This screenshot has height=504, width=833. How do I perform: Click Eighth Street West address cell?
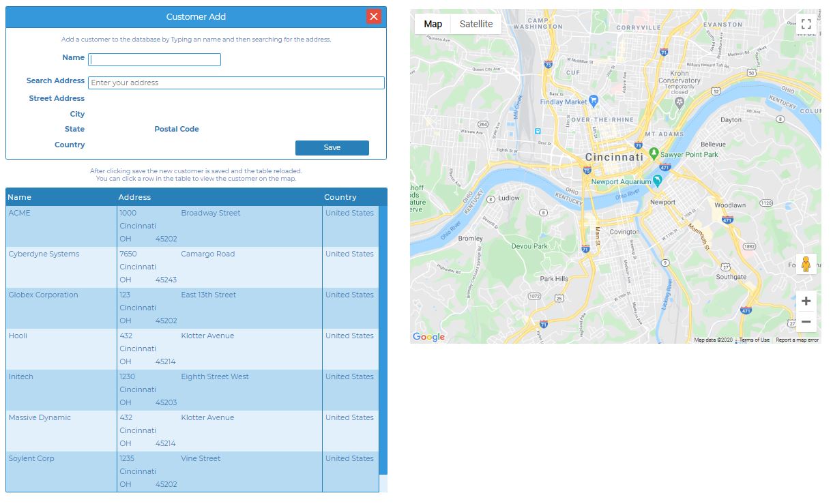215,376
